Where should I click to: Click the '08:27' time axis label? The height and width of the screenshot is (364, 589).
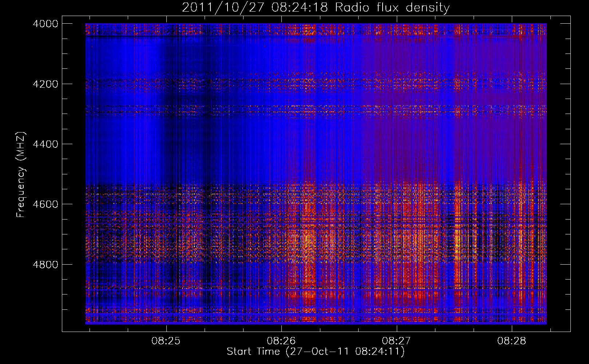(x=396, y=341)
